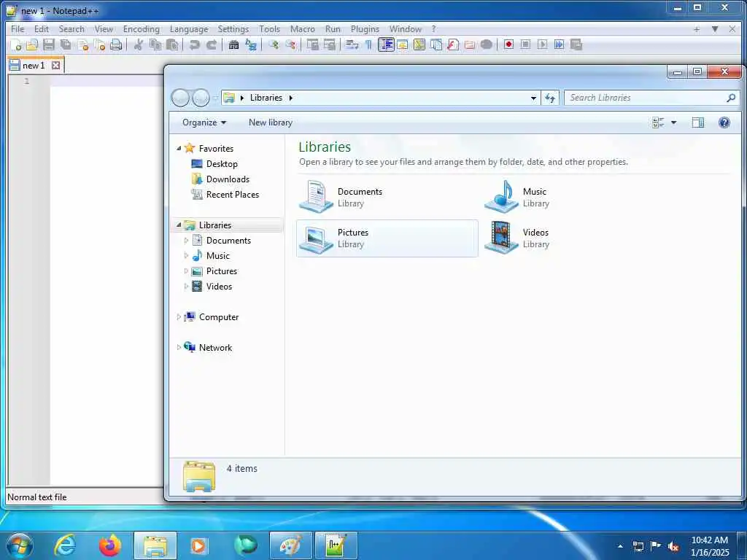Click Save All icon in Notepad++
This screenshot has width=747, height=560.
tap(66, 44)
